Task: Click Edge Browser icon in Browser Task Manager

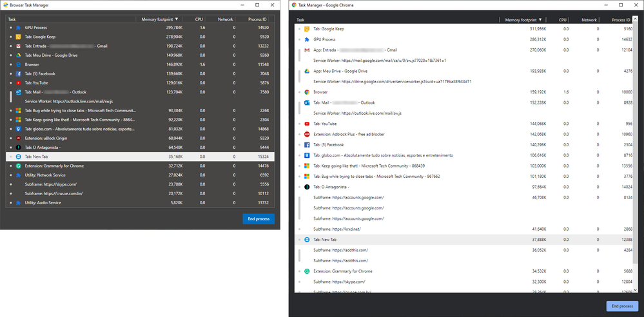Action: [x=18, y=64]
